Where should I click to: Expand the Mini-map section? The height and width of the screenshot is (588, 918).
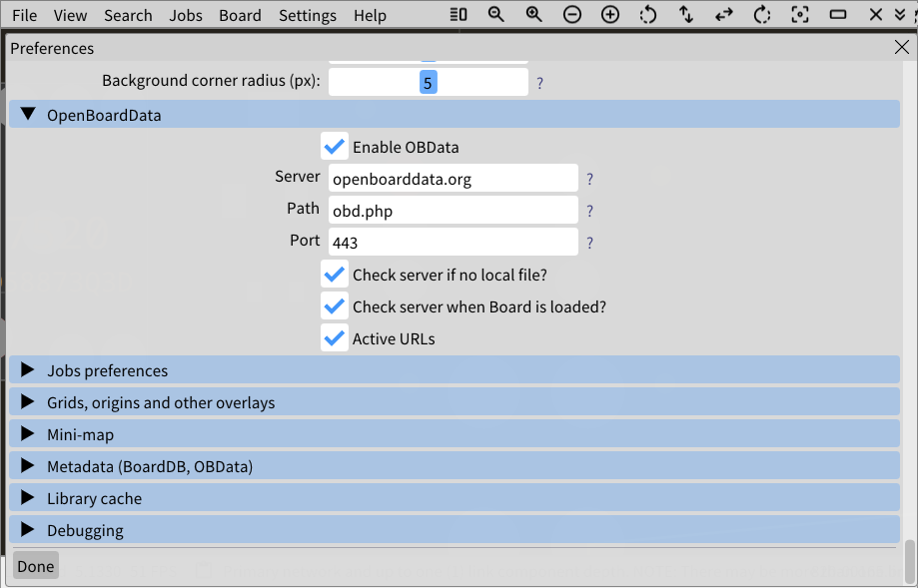(28, 433)
